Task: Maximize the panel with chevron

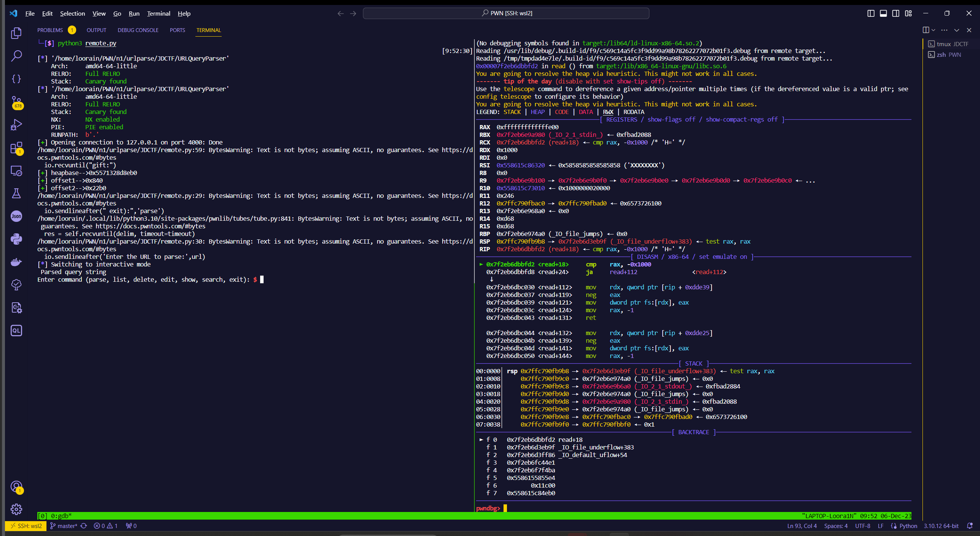Action: click(x=956, y=30)
